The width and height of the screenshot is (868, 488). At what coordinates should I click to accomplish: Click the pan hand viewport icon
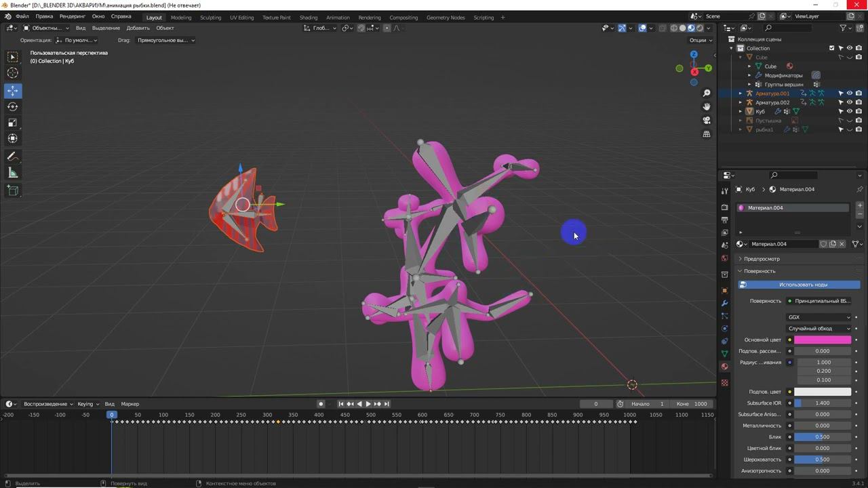(x=707, y=106)
